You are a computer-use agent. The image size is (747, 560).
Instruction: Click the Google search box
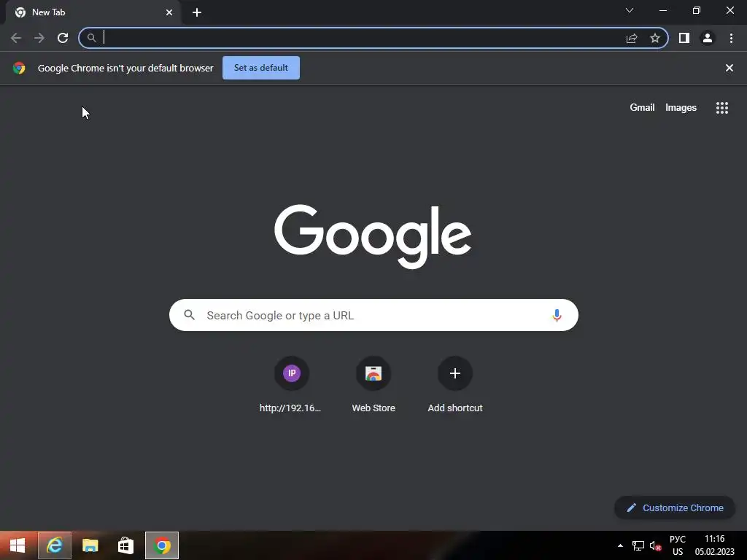coord(373,315)
